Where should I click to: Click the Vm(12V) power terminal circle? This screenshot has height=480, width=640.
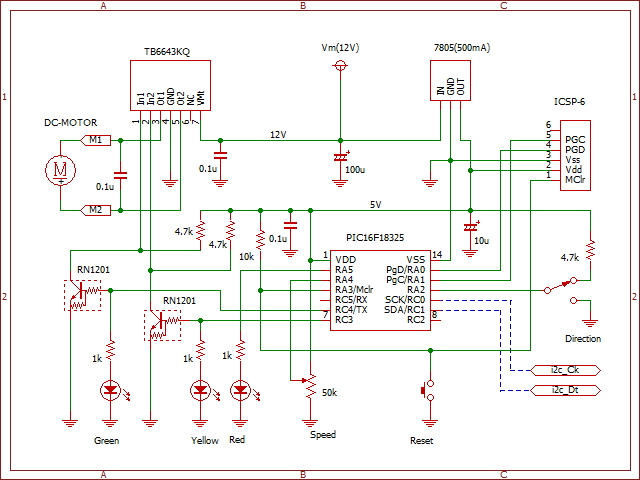340,65
